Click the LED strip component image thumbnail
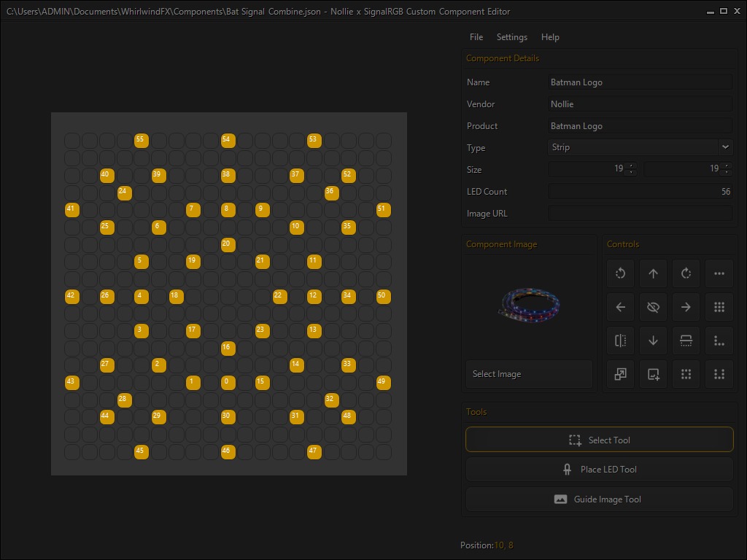 click(x=529, y=306)
